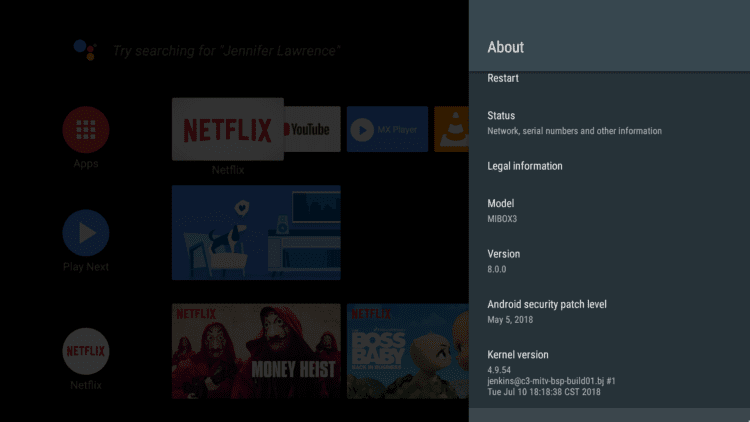
Task: Select the Kernel version entry
Action: coord(609,373)
